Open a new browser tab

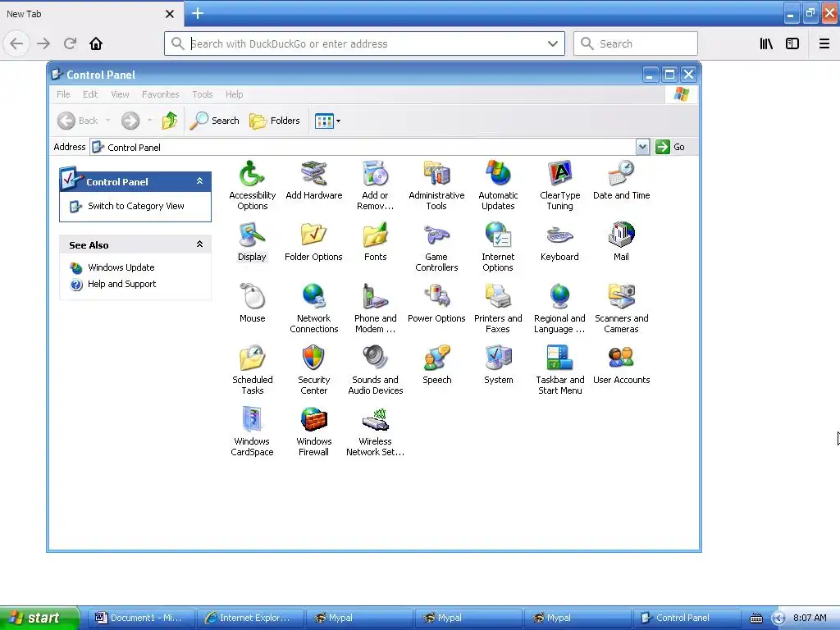197,13
